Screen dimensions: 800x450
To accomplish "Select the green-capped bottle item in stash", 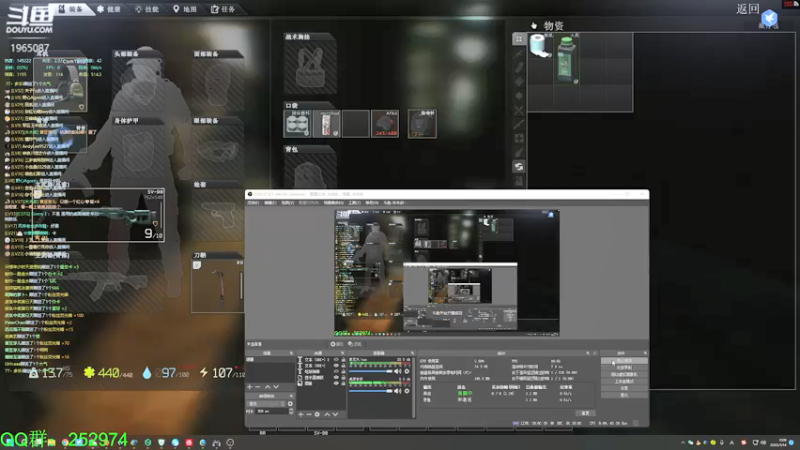I will (566, 59).
